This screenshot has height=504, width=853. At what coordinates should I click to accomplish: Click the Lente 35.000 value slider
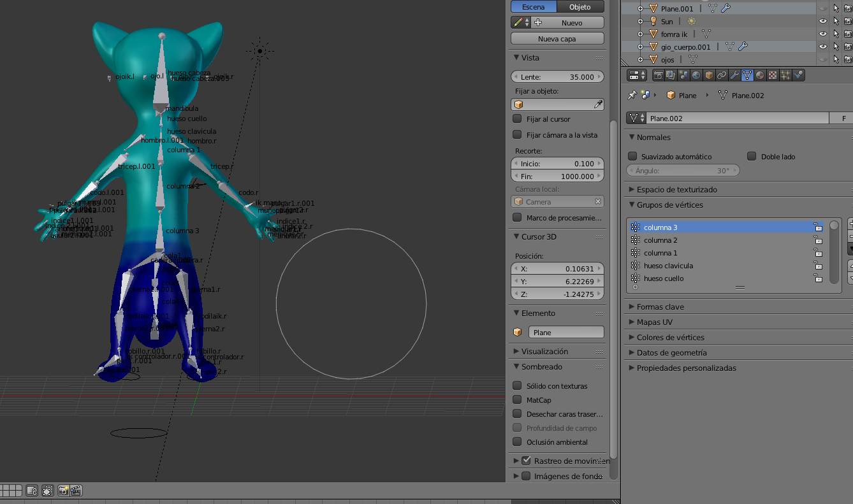(557, 76)
